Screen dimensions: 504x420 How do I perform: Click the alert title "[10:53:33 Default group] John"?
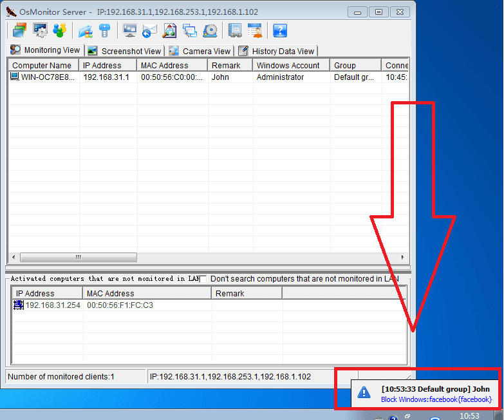tap(436, 389)
